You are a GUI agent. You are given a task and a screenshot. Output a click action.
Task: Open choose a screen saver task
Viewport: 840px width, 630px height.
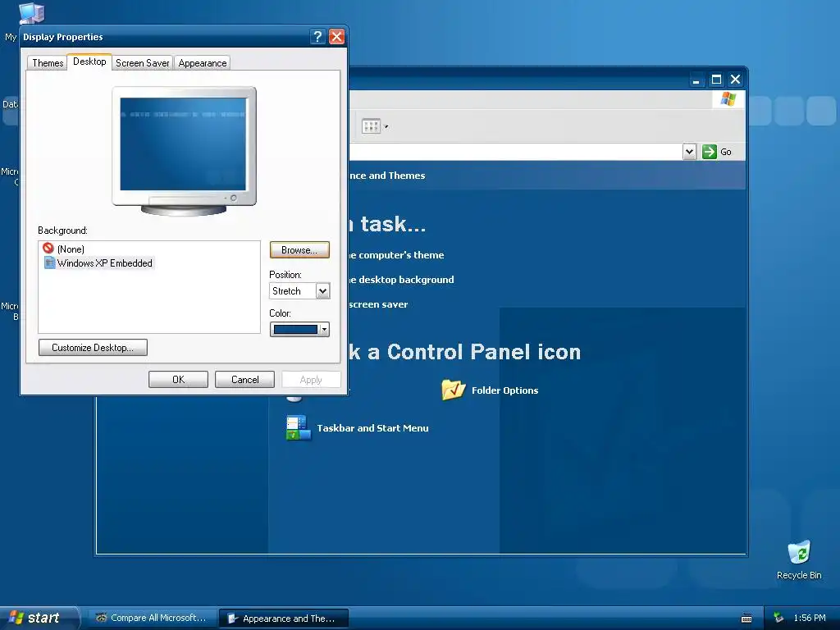(379, 304)
